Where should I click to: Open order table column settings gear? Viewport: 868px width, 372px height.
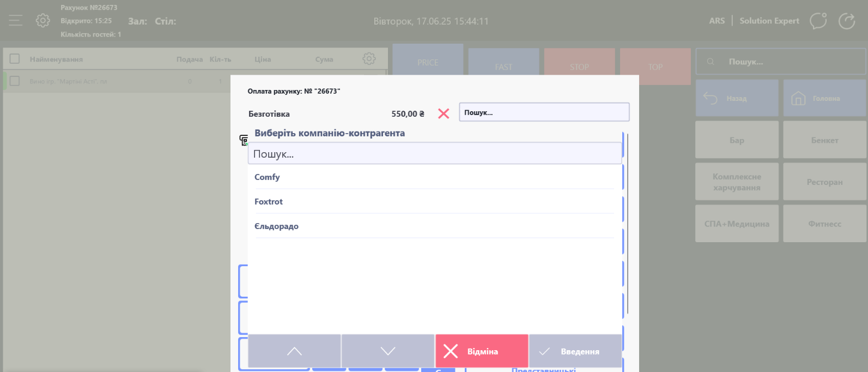tap(369, 59)
